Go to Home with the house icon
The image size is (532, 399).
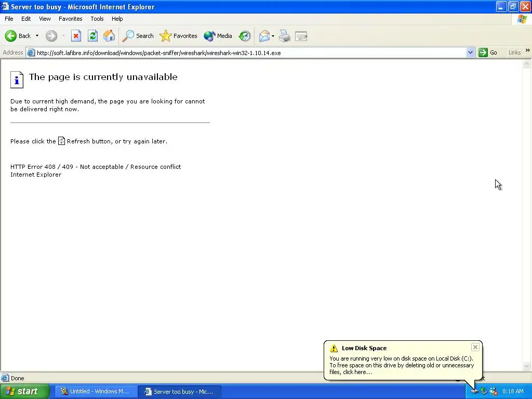coord(109,36)
